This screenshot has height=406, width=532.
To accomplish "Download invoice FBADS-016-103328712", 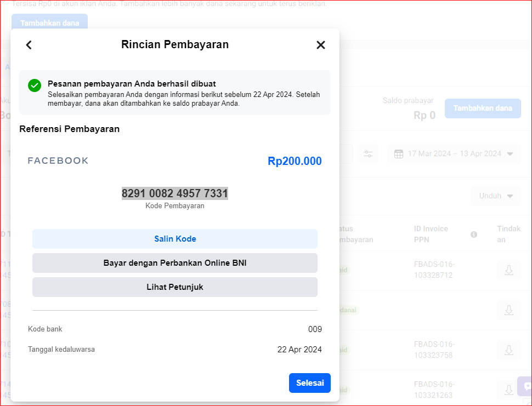I will tap(508, 270).
